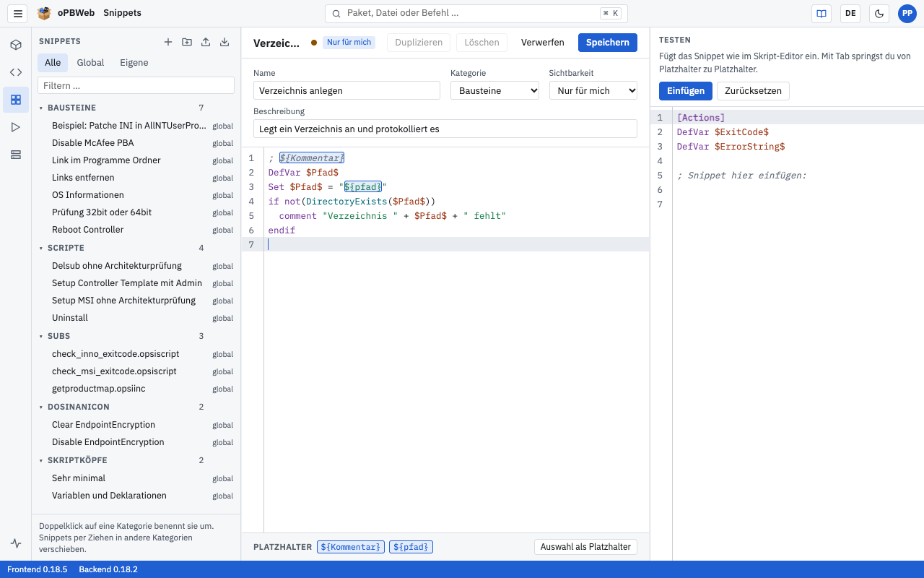Screen dimensions: 924x578
Task: Click the ${pfad} placeholder chip
Action: pyautogui.click(x=411, y=547)
